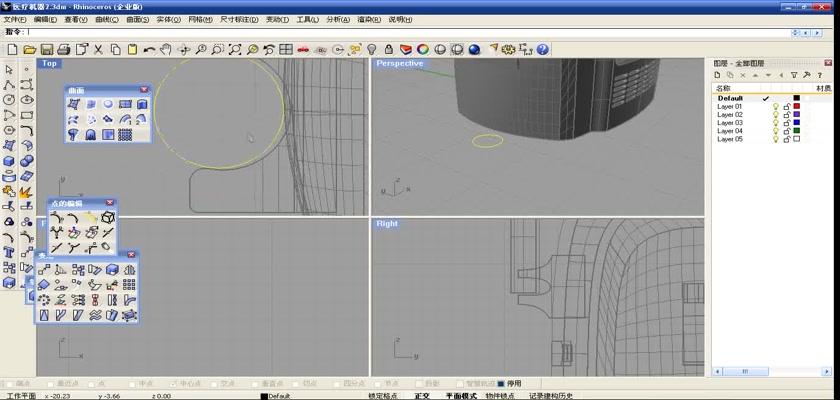Click the red color swatch of Layer 01
The image size is (840, 400).
tap(796, 107)
